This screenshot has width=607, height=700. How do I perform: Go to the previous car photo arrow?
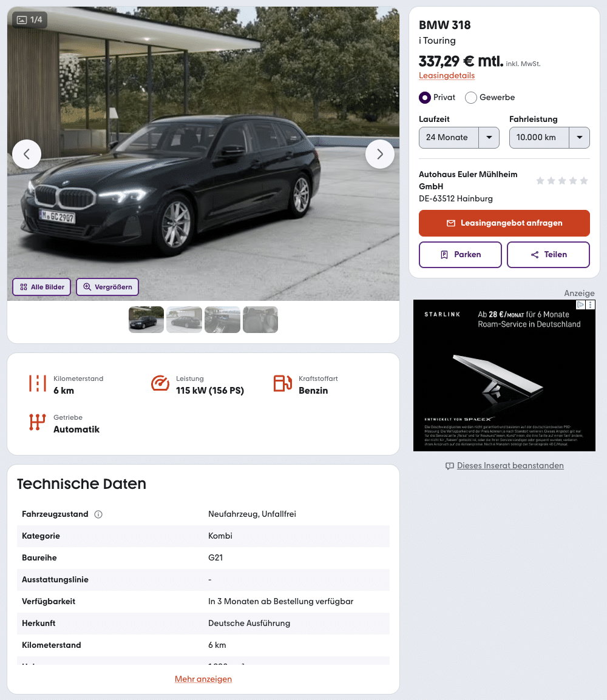tap(27, 154)
